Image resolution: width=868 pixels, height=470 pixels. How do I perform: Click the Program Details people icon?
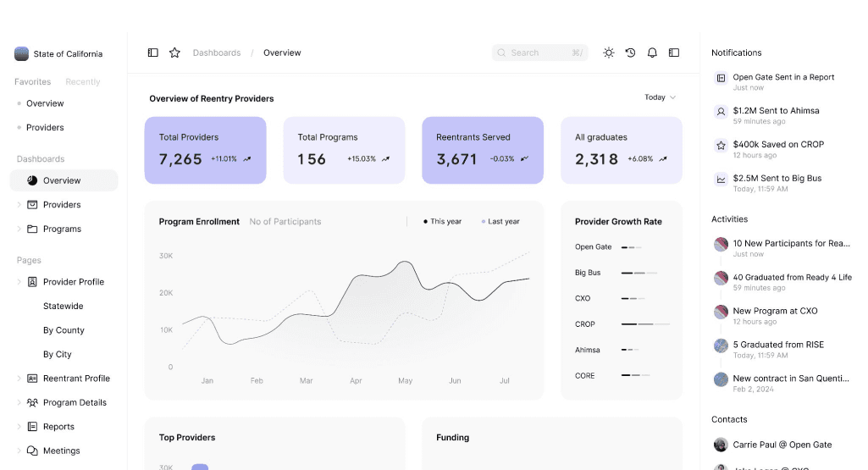point(33,402)
